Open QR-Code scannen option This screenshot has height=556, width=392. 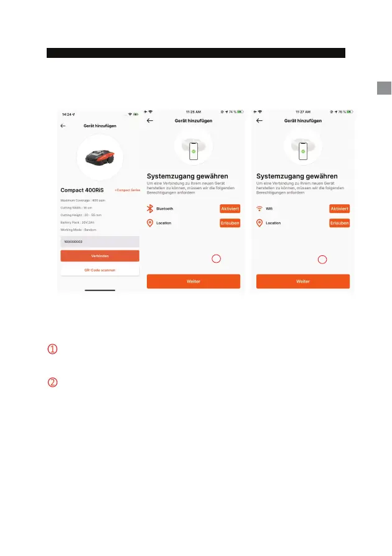(x=100, y=270)
